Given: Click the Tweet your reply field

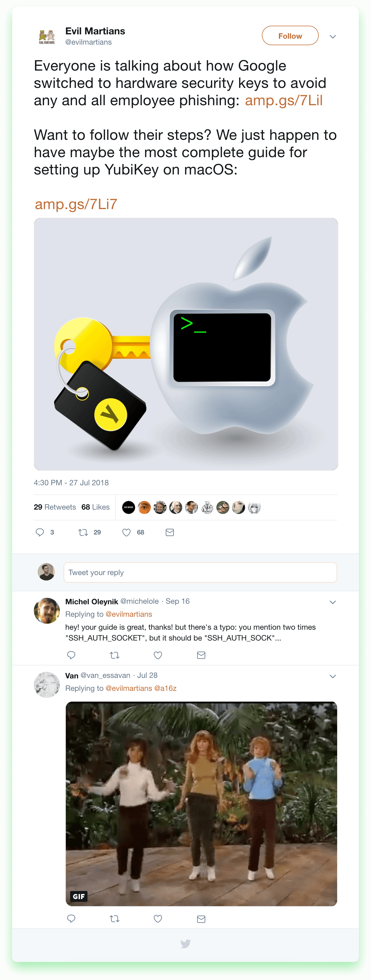Looking at the screenshot, I should [200, 572].
